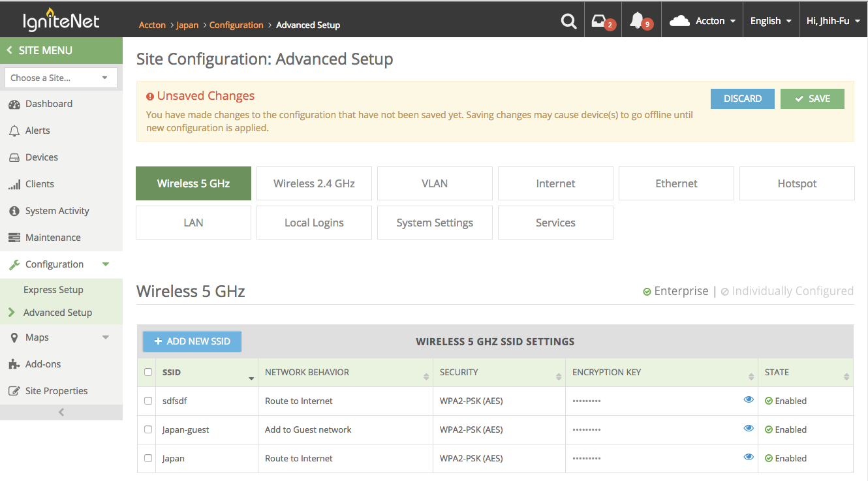The height and width of the screenshot is (481, 868).
Task: Select all SSIDs using the header checkbox
Action: pos(147,371)
